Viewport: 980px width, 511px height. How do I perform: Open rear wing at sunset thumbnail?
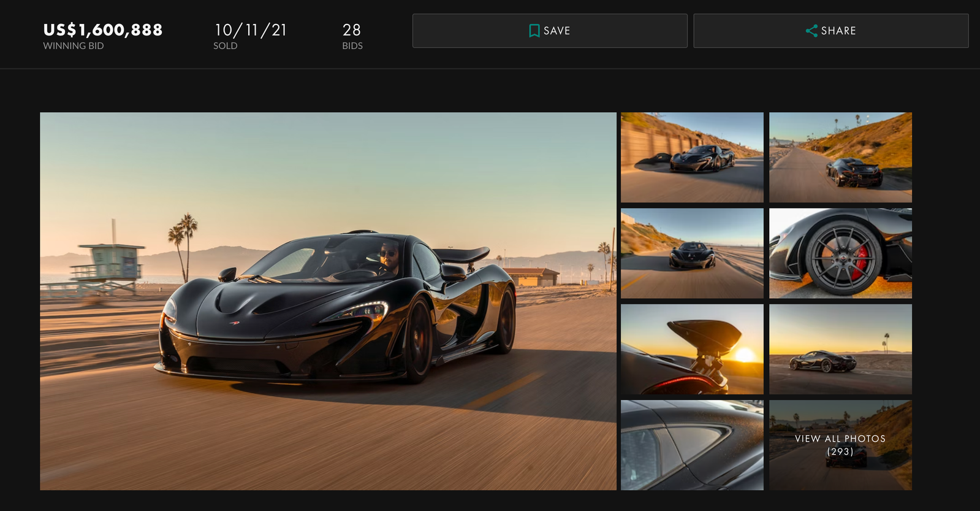(x=692, y=349)
